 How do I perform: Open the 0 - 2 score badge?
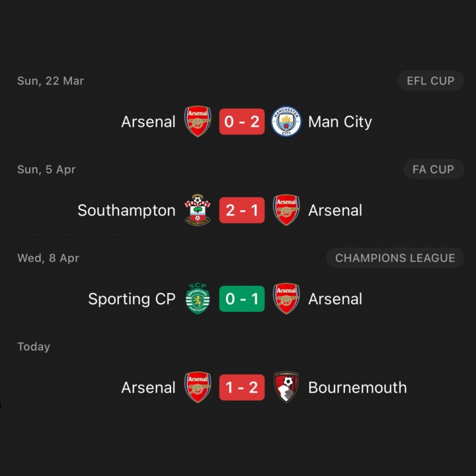tap(242, 122)
